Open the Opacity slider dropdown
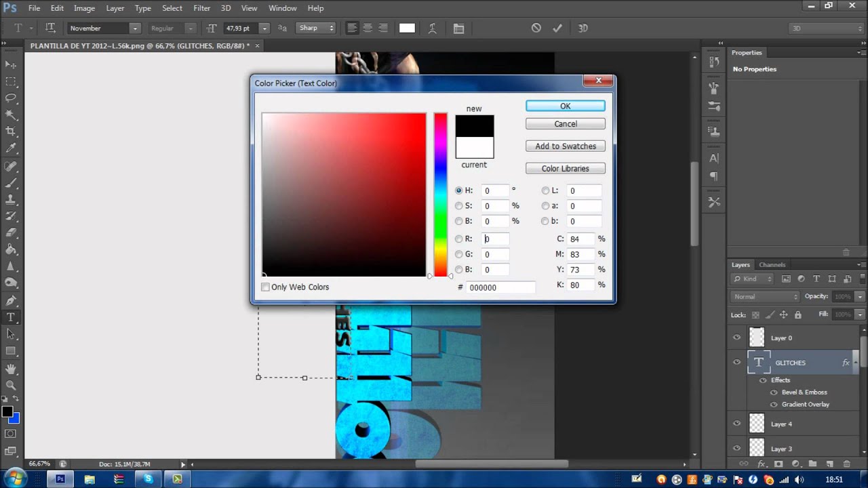 [860, 297]
